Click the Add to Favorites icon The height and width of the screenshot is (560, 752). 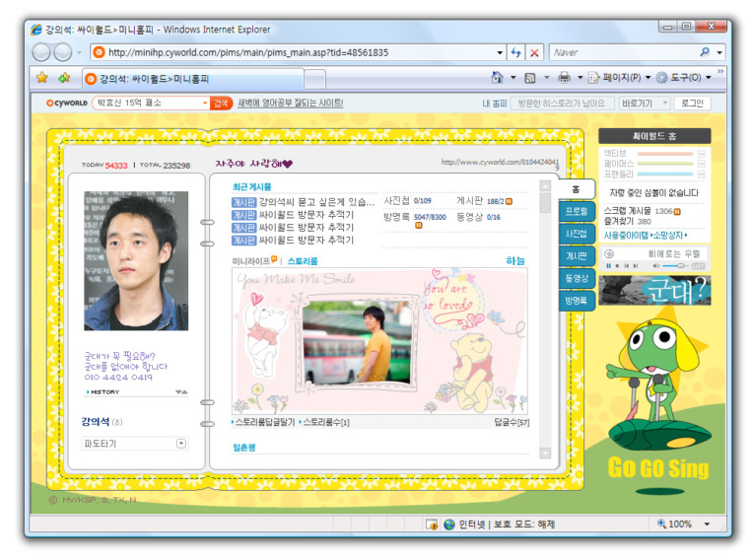(x=64, y=78)
